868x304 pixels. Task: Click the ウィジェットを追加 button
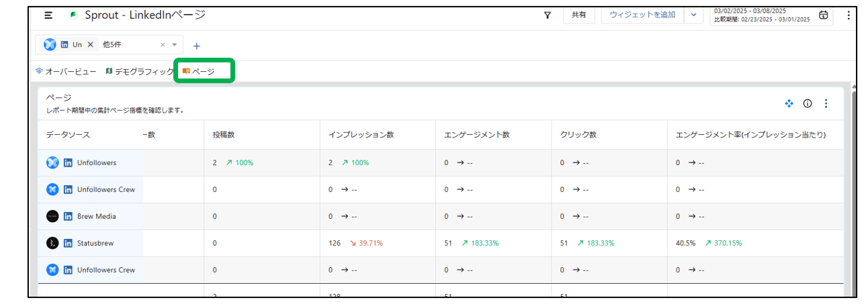click(x=642, y=15)
